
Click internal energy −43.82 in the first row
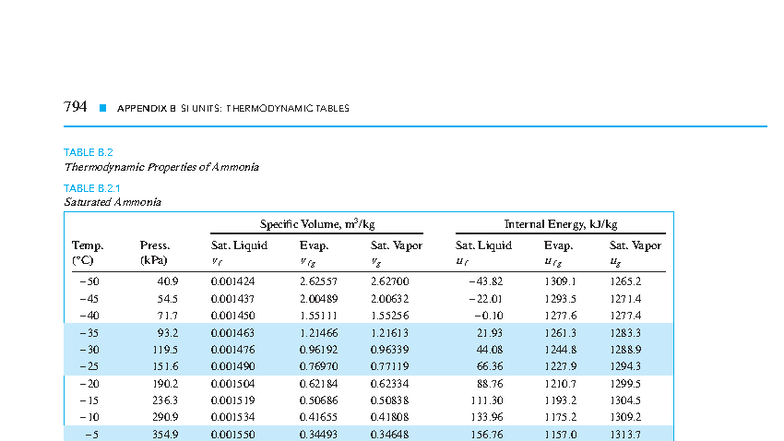tap(486, 282)
